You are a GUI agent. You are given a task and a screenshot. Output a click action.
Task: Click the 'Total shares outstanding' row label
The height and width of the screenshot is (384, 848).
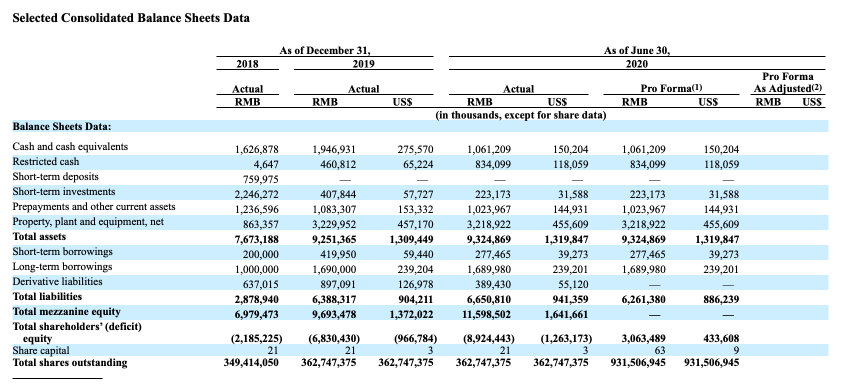69,362
